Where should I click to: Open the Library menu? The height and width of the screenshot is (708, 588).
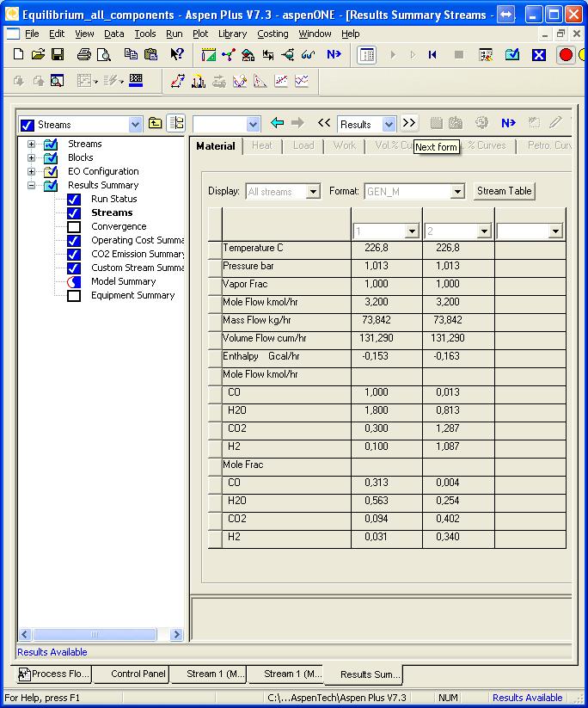(x=232, y=34)
